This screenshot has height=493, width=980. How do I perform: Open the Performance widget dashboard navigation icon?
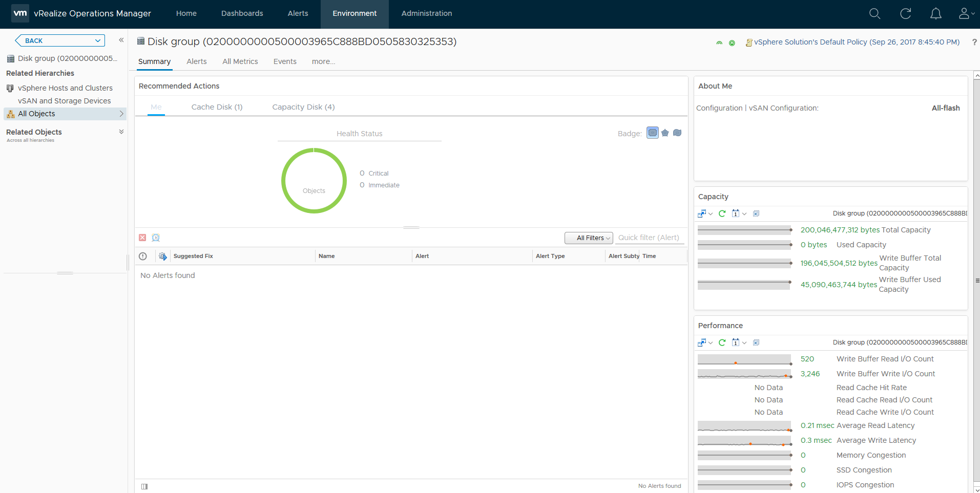pos(702,342)
